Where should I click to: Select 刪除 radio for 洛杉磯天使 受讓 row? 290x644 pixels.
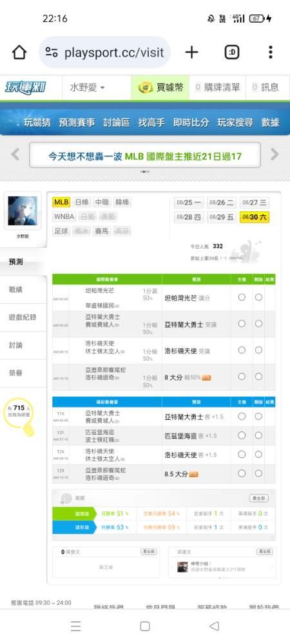click(258, 350)
